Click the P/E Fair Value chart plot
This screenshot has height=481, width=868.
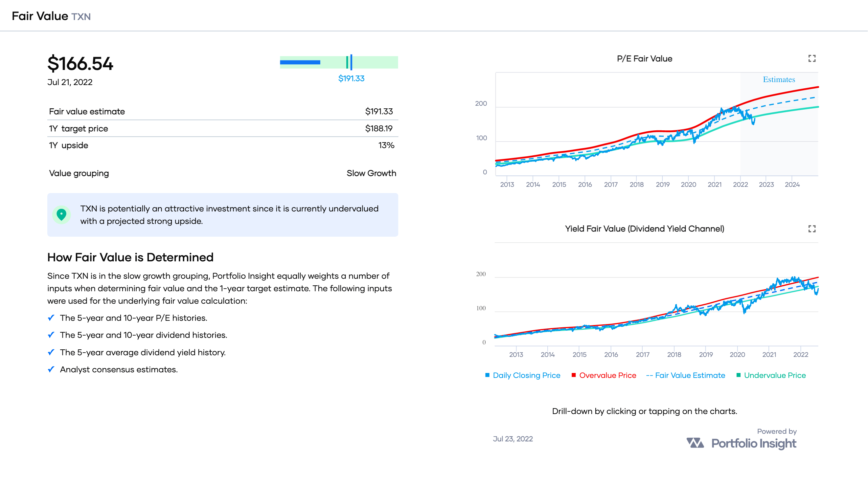point(657,124)
